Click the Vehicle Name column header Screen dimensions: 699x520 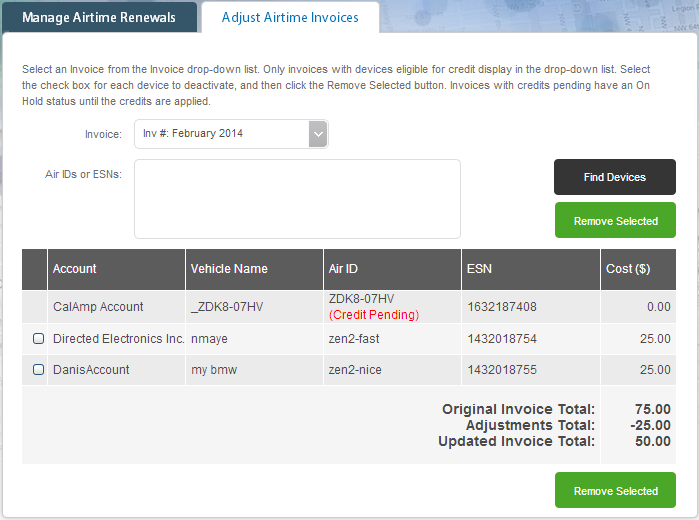tap(254, 269)
